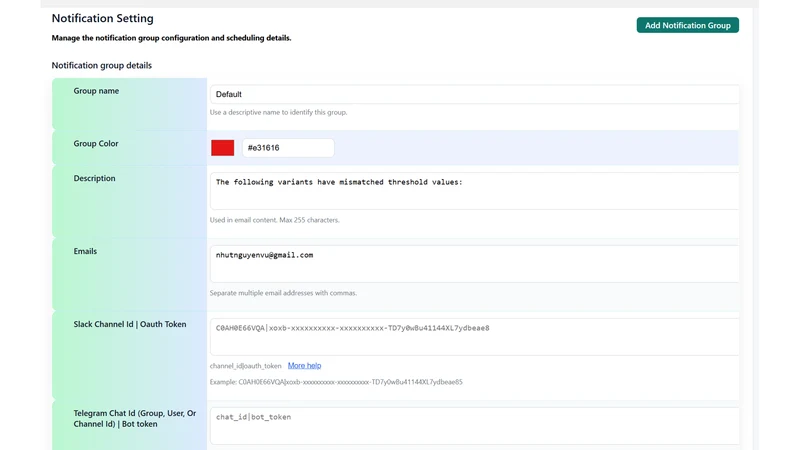Select the Slack Channel Id | Oauth Token label
Image resolution: width=800 pixels, height=450 pixels.
pyautogui.click(x=130, y=324)
